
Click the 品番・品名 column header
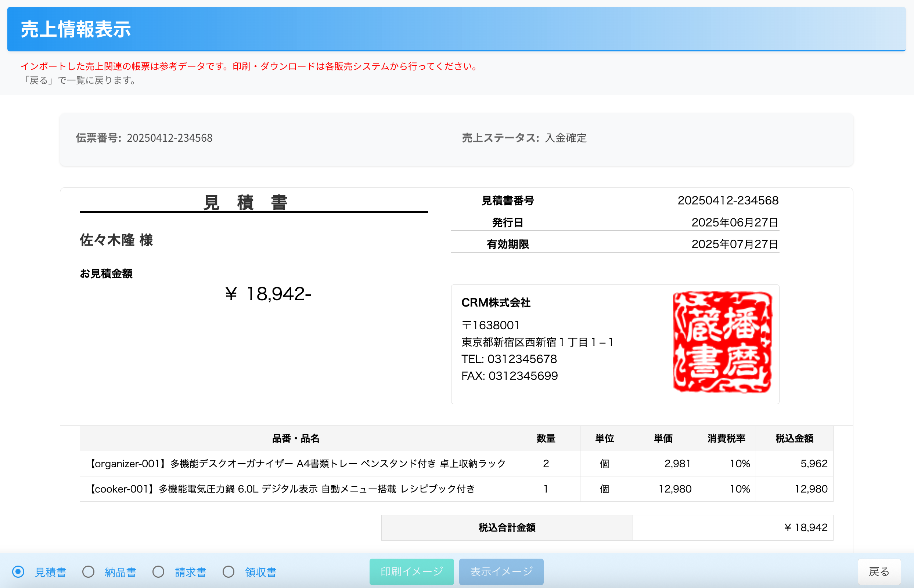point(295,438)
